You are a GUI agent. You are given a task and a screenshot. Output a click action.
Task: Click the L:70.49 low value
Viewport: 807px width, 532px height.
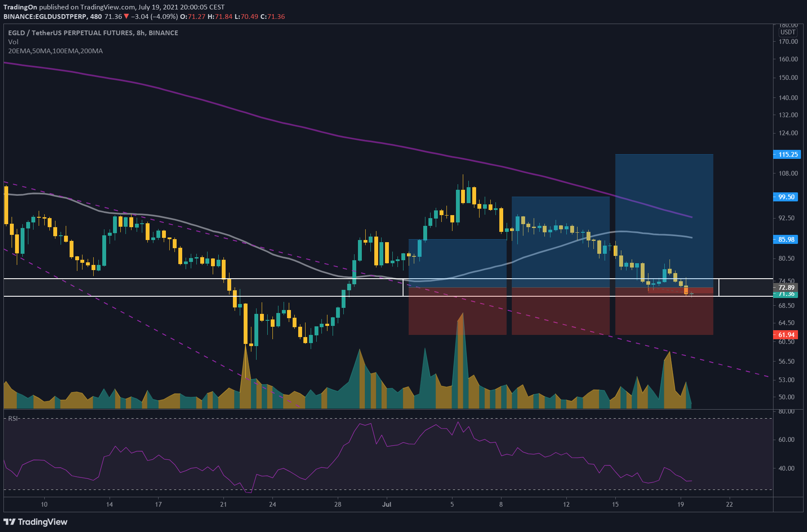click(x=246, y=16)
